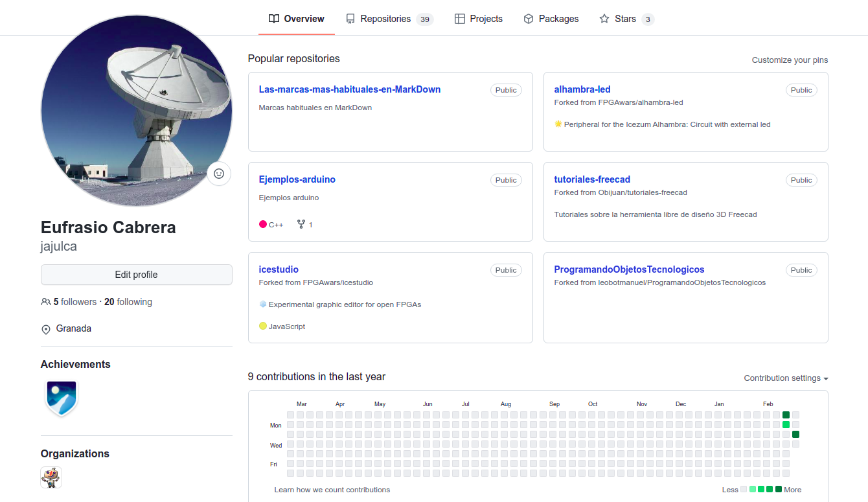Screen dimensions: 868x502
Task: View the 20 following list
Action: point(128,302)
